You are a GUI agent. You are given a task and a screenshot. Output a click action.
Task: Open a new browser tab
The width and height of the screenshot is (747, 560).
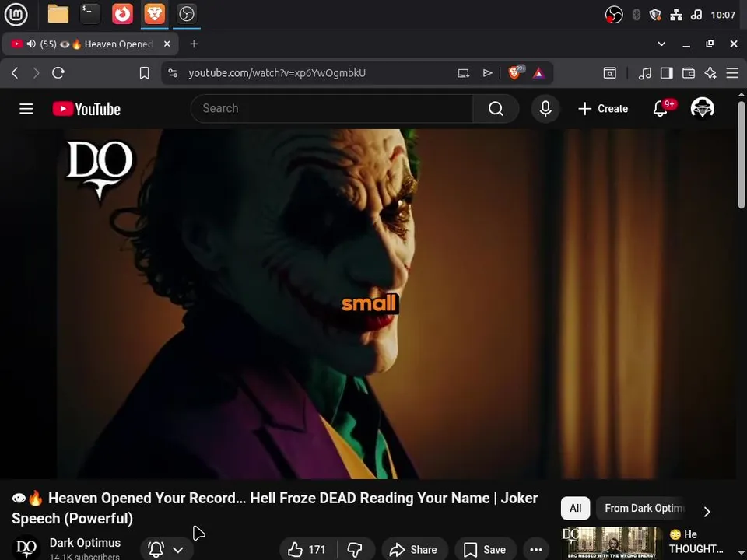[194, 44]
